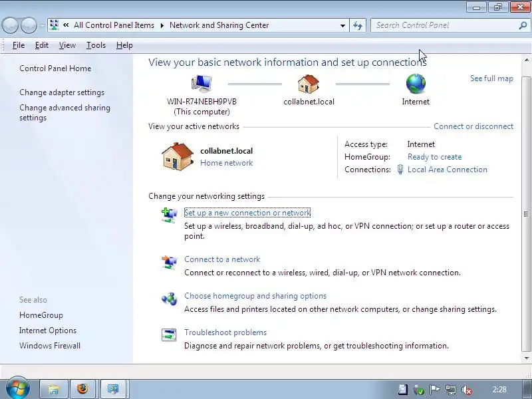Click the double chevron in address bar
The image size is (532, 399).
[x=66, y=25]
